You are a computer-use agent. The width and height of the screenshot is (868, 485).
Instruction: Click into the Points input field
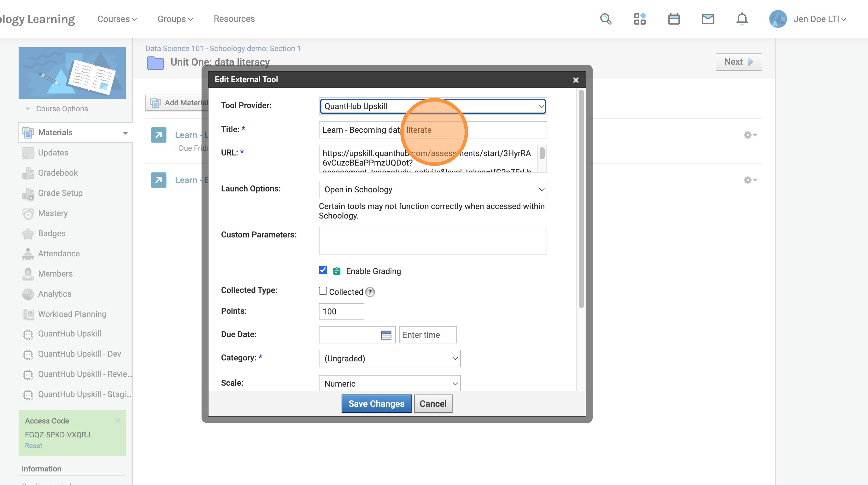click(341, 312)
